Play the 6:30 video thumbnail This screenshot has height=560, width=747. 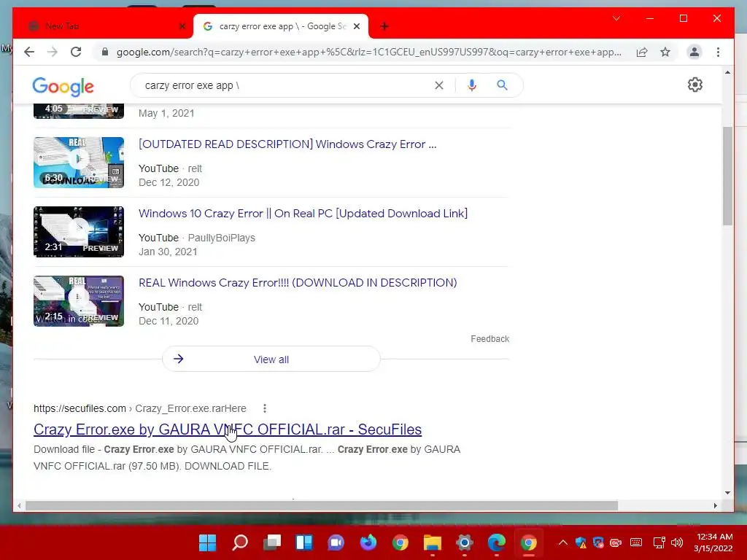[x=79, y=163]
